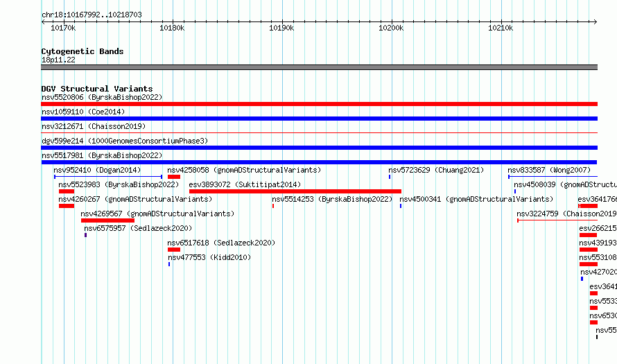
Task: Select red block under nsv4258058
Action: pos(174,177)
